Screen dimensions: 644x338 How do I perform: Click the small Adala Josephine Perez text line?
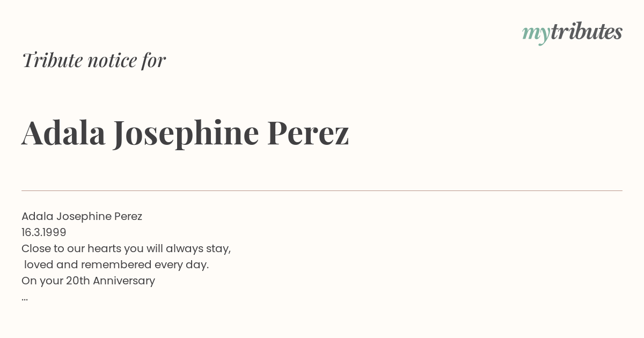tap(82, 217)
